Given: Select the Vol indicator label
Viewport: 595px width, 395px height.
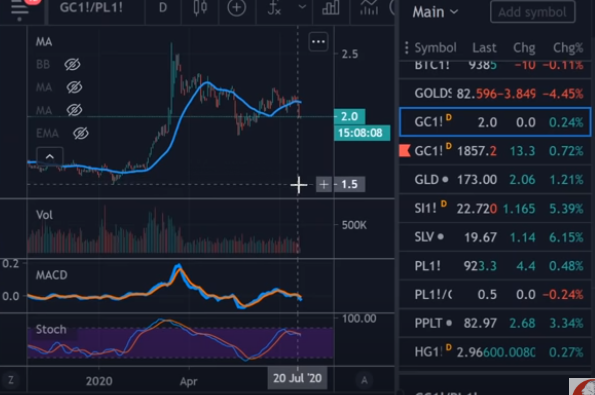Looking at the screenshot, I should 44,215.
